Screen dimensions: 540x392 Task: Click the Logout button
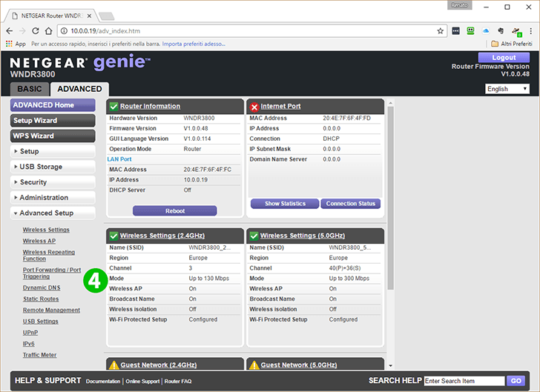coord(504,58)
